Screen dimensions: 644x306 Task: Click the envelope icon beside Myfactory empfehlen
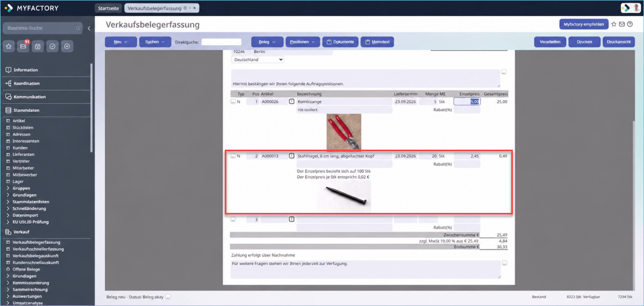(x=621, y=24)
